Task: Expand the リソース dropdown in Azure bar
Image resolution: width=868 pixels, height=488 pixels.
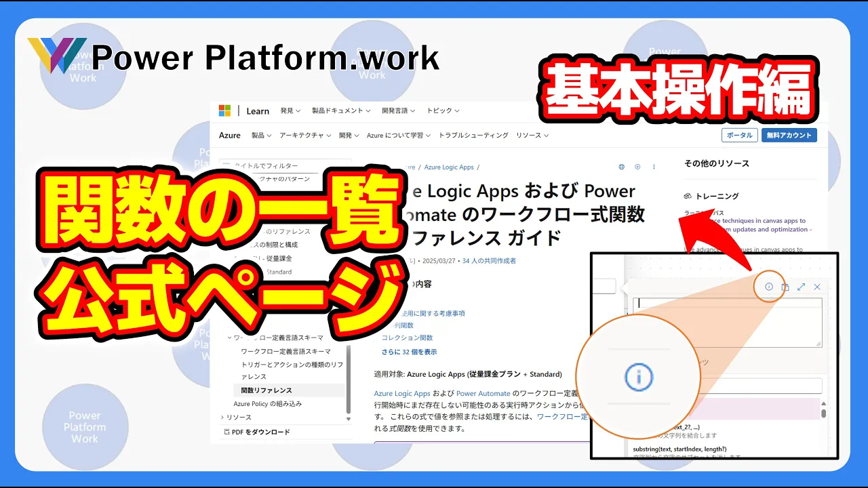Action: pyautogui.click(x=532, y=135)
